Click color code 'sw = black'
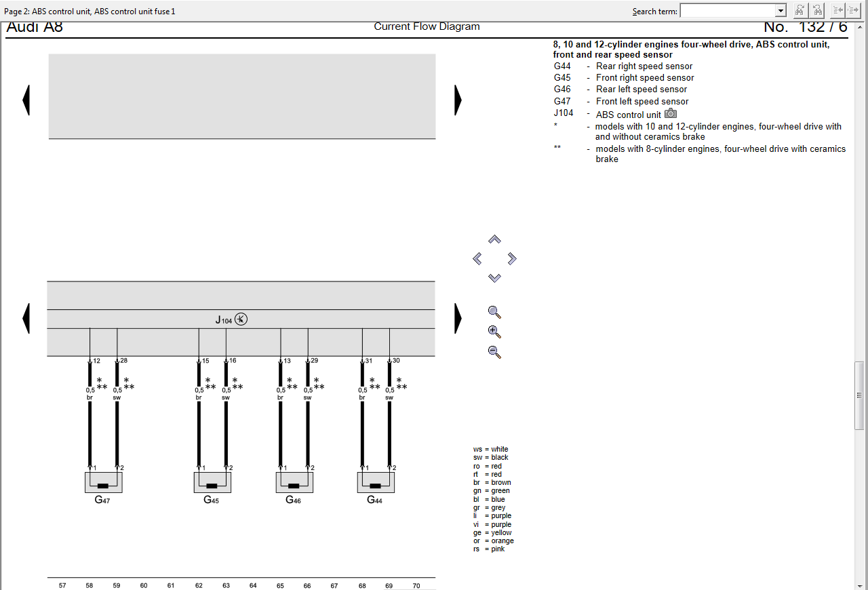 point(490,457)
